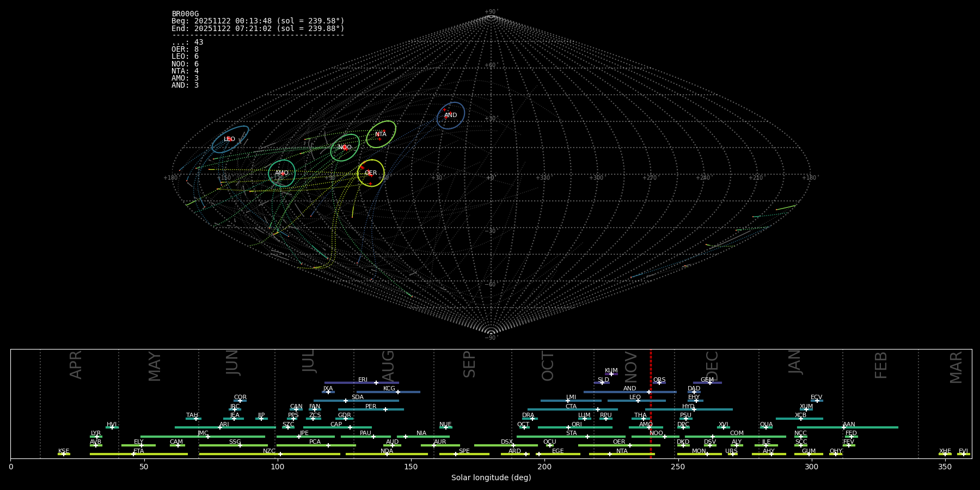Click the AMO radiant ellipse on sky map
The height and width of the screenshot is (490, 980).
pyautogui.click(x=281, y=173)
